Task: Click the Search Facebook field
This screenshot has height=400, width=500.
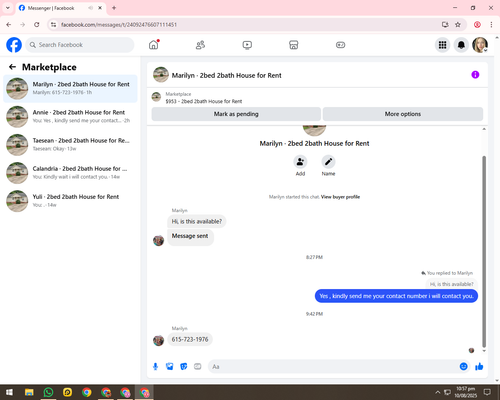Action: point(80,45)
